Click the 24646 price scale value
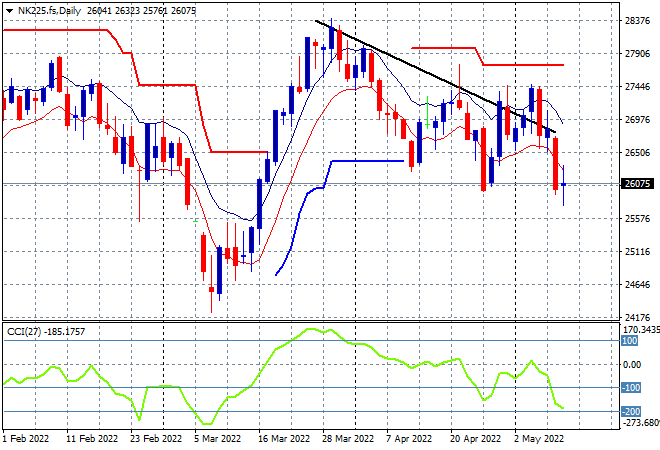660x450 pixels. click(x=637, y=285)
